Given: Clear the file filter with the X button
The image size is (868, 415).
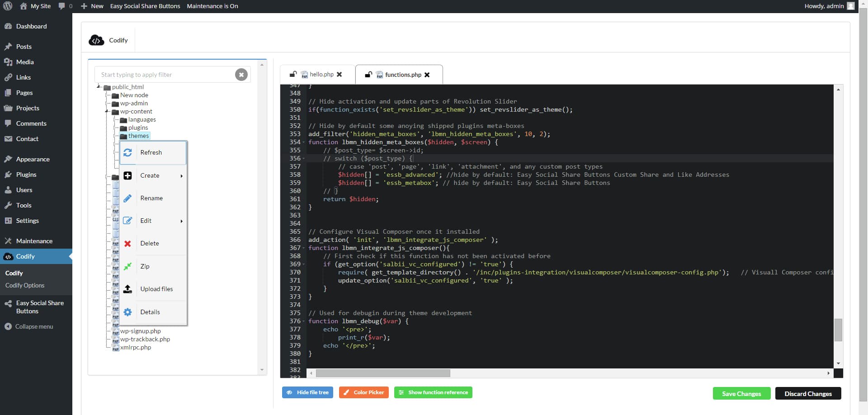Looking at the screenshot, I should [x=241, y=75].
